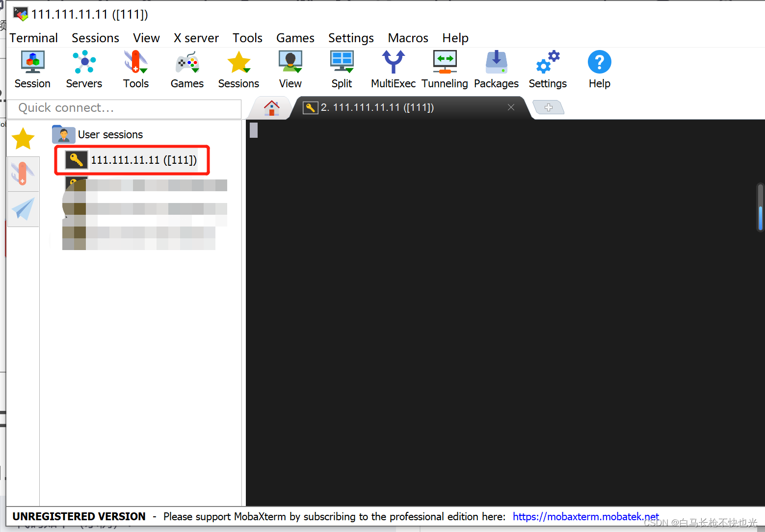The height and width of the screenshot is (532, 765).
Task: Select the 111.111.11.11 ([111]) saved session
Action: tap(132, 160)
